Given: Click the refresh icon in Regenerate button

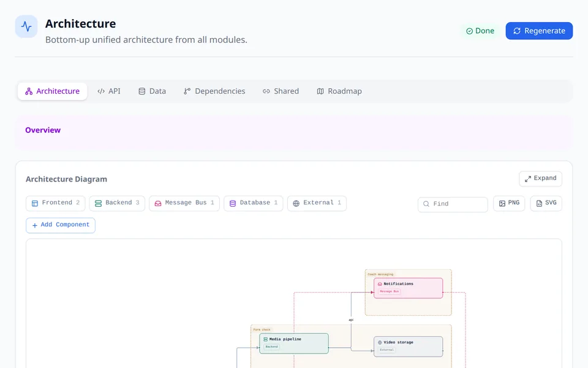Looking at the screenshot, I should click(517, 31).
